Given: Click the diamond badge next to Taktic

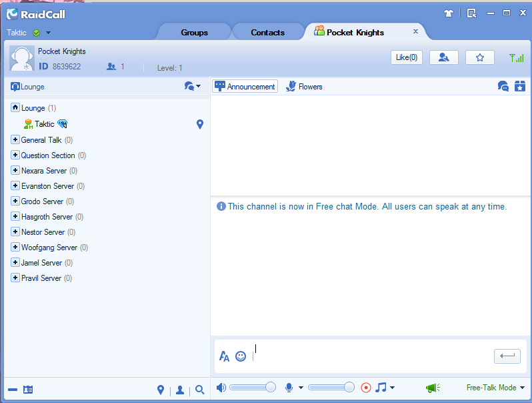Looking at the screenshot, I should tap(63, 124).
